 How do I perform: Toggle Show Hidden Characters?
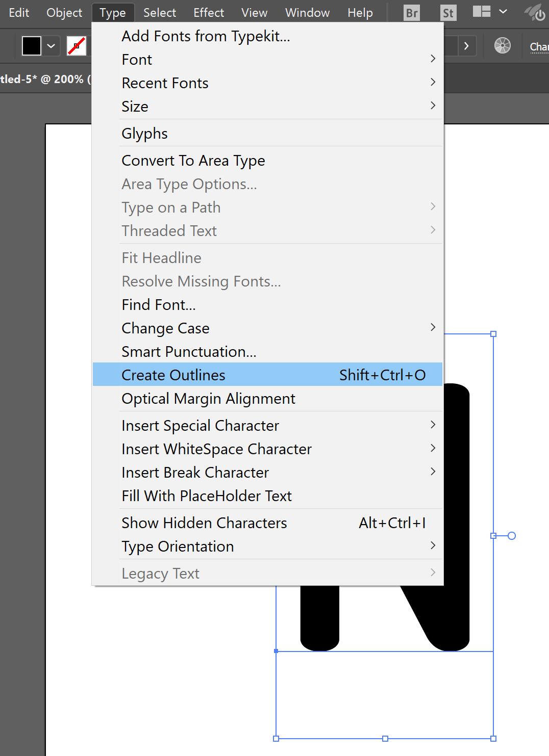pyautogui.click(x=204, y=523)
